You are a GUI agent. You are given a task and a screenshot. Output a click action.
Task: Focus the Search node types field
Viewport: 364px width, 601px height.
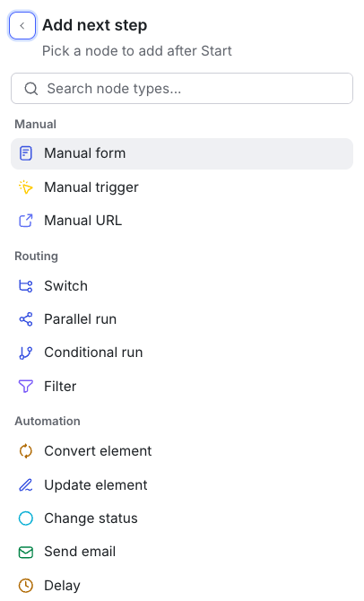pyautogui.click(x=182, y=89)
